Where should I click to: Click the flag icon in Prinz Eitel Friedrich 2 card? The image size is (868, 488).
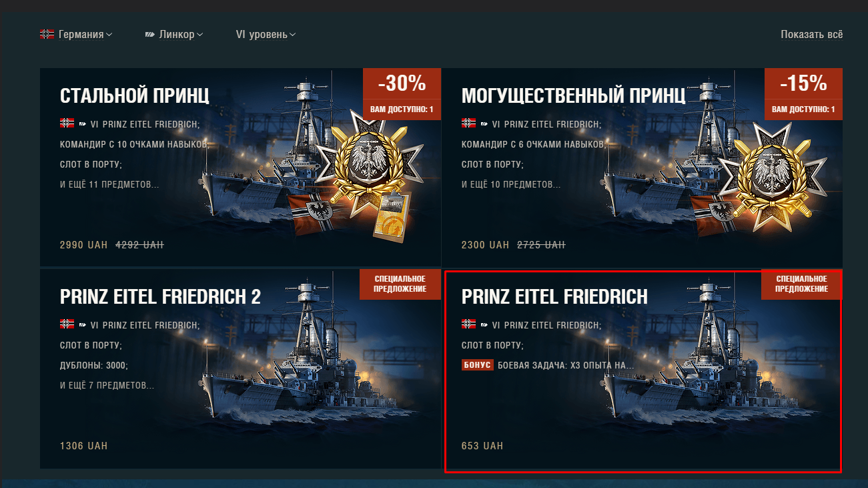(x=67, y=324)
